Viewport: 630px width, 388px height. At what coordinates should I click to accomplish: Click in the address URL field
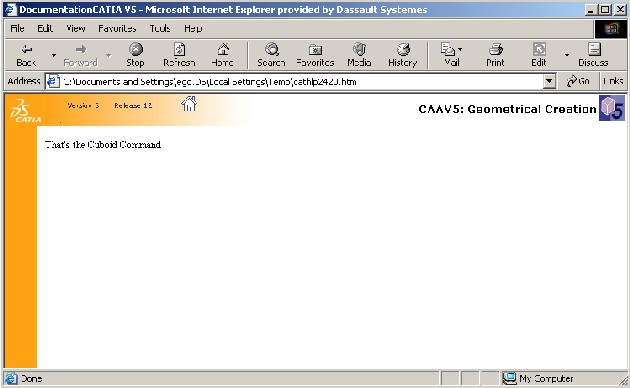pos(301,82)
